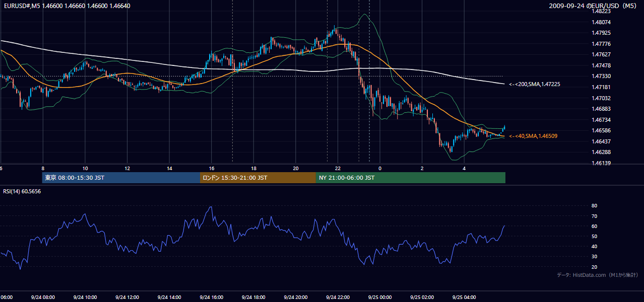Click price axis value 1.47330

coord(602,76)
